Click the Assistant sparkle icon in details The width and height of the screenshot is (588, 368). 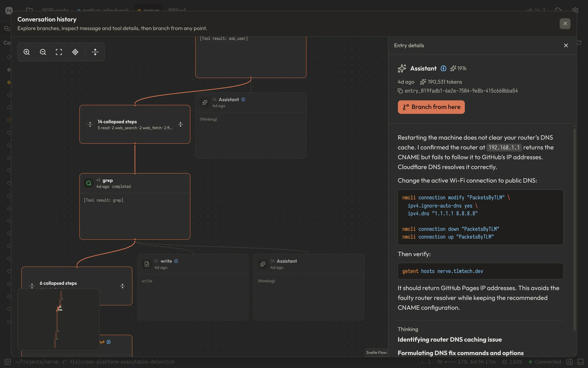pos(402,68)
